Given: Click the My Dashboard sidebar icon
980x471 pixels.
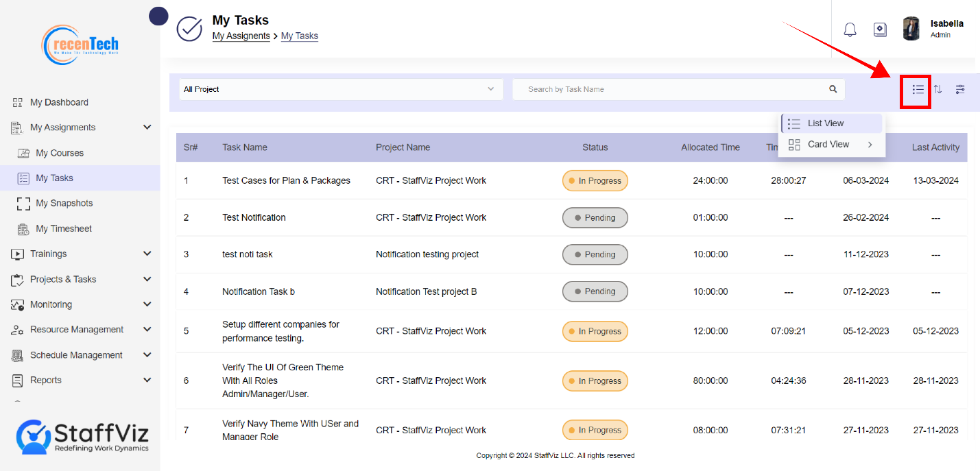Looking at the screenshot, I should (18, 103).
